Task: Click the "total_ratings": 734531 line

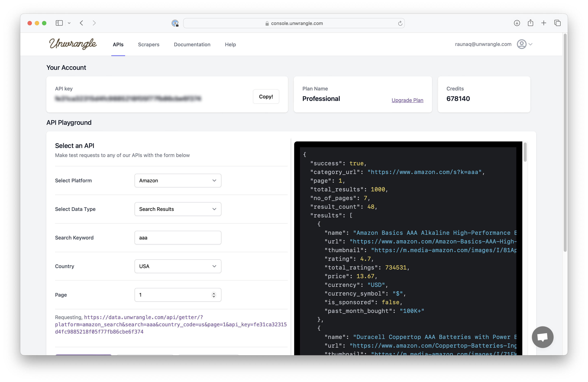Action: point(367,268)
